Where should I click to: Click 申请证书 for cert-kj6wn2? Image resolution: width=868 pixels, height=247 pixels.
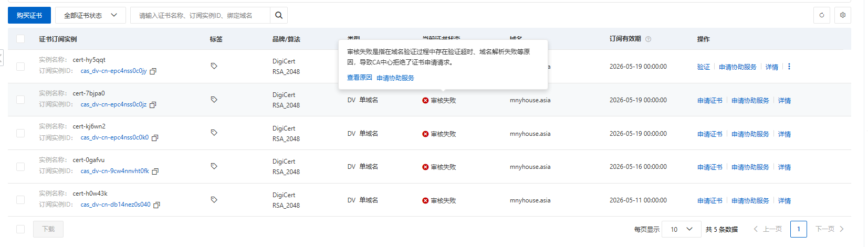(710, 134)
